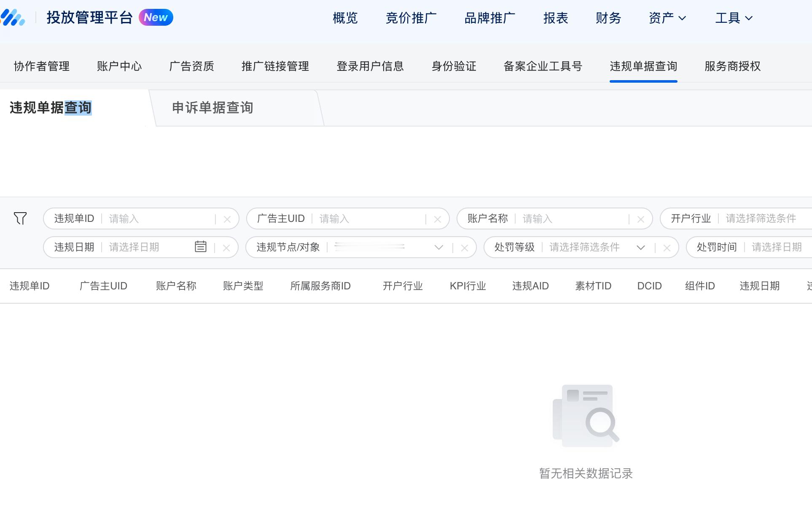Open the 资产 menu dropdown
This screenshot has width=812, height=518.
pos(667,18)
